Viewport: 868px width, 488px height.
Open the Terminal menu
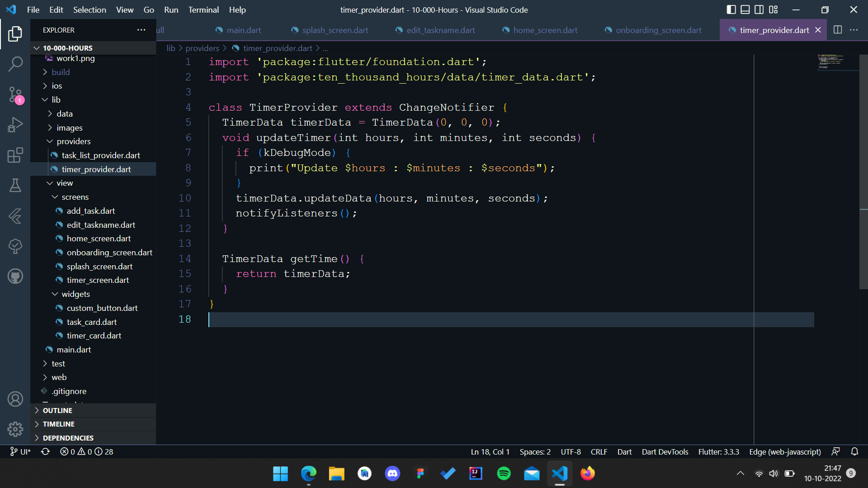[x=203, y=9]
